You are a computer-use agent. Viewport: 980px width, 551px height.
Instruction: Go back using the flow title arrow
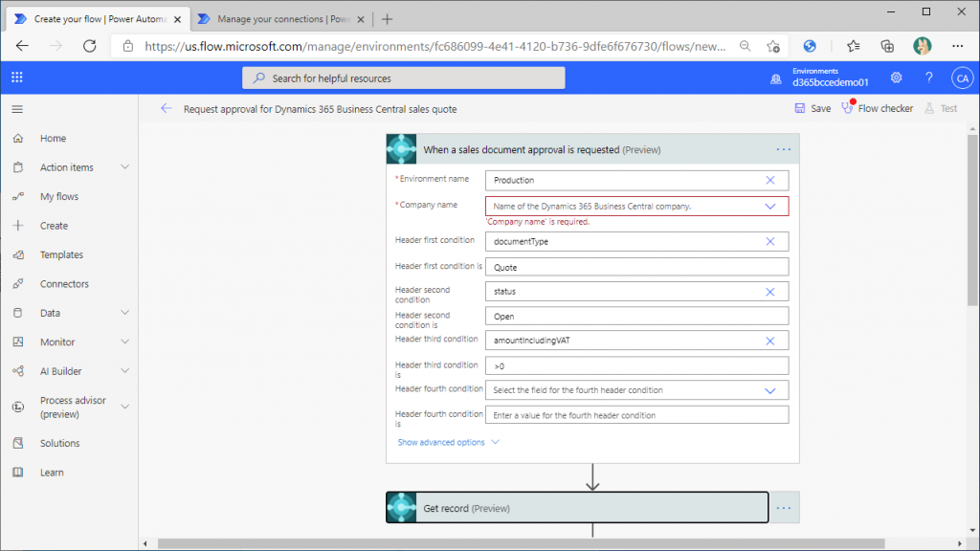click(x=166, y=109)
